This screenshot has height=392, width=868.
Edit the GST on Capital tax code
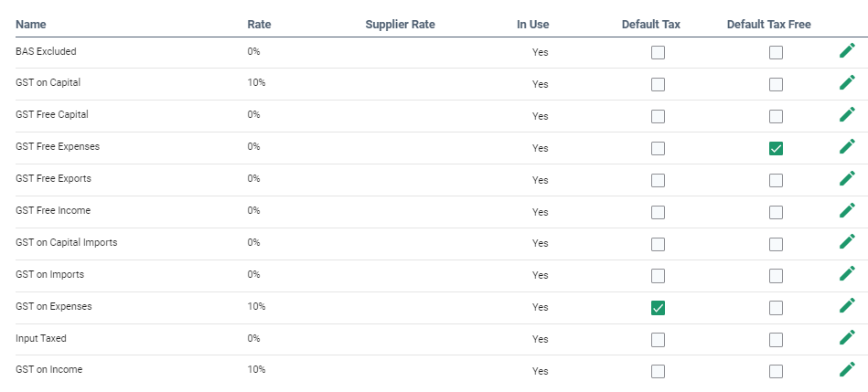[847, 83]
